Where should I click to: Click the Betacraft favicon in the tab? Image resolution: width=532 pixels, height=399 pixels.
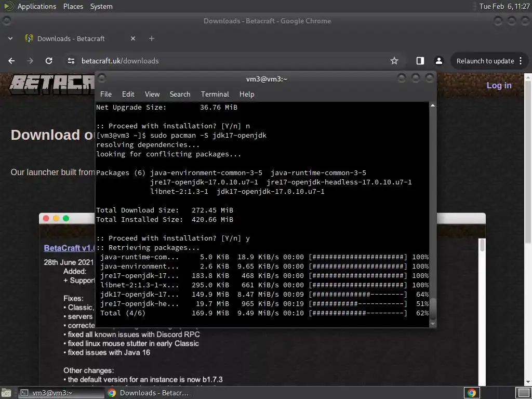[x=29, y=38]
